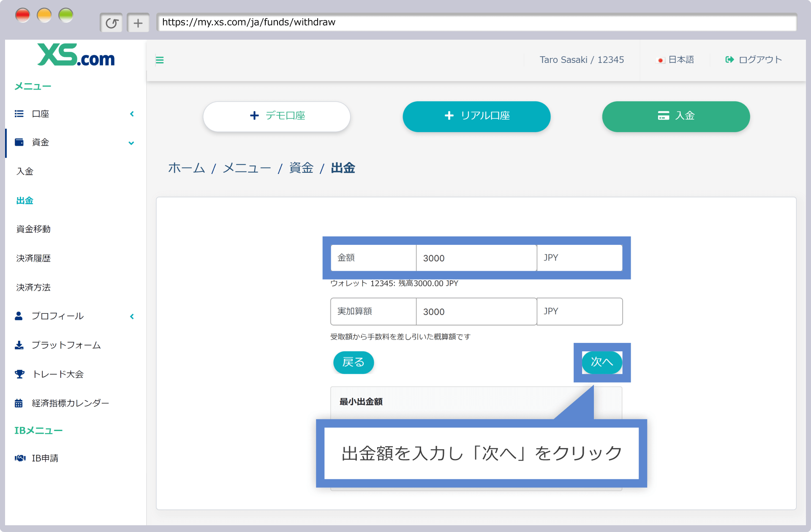Click the logout arrow icon
This screenshot has width=811, height=532.
729,60
